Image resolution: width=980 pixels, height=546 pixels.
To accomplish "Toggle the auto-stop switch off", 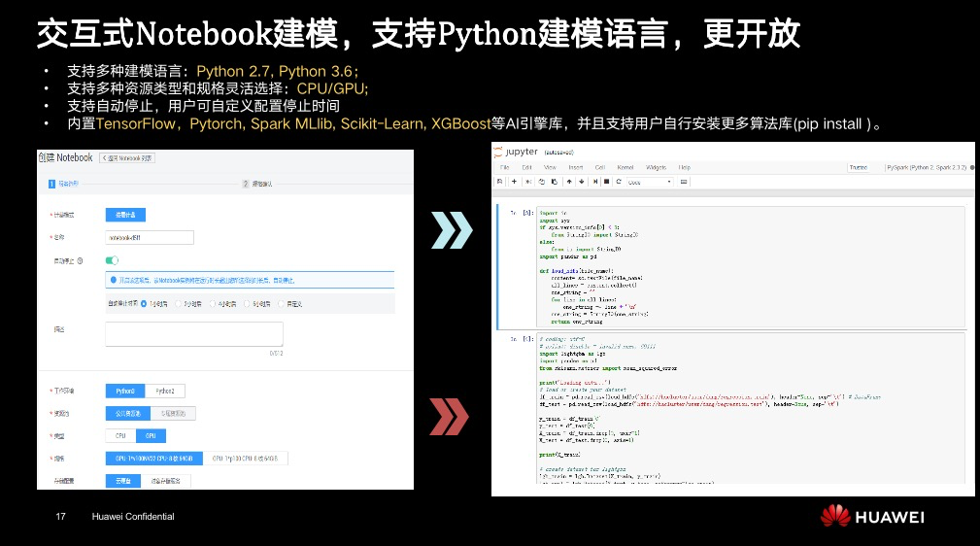I will tap(112, 260).
